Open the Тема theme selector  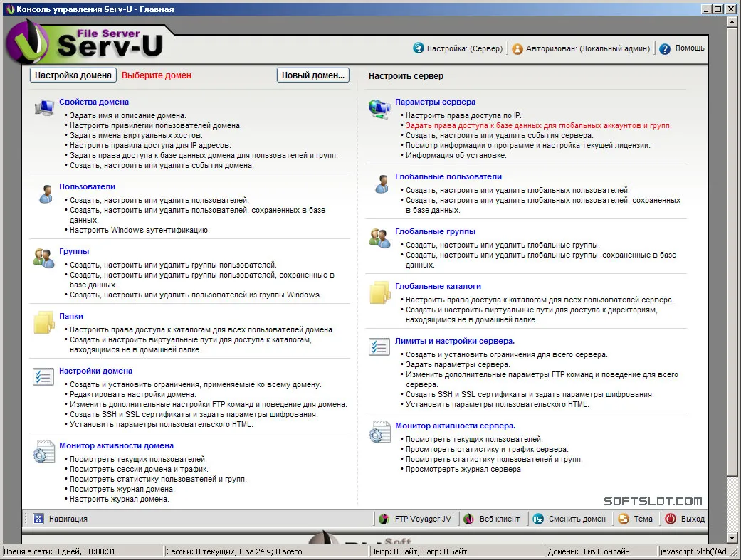[636, 519]
